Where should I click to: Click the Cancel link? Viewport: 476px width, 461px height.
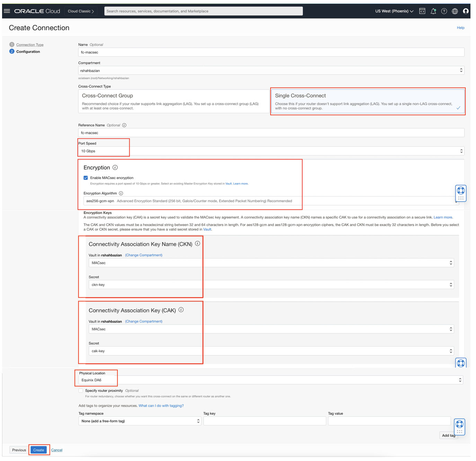(x=57, y=450)
